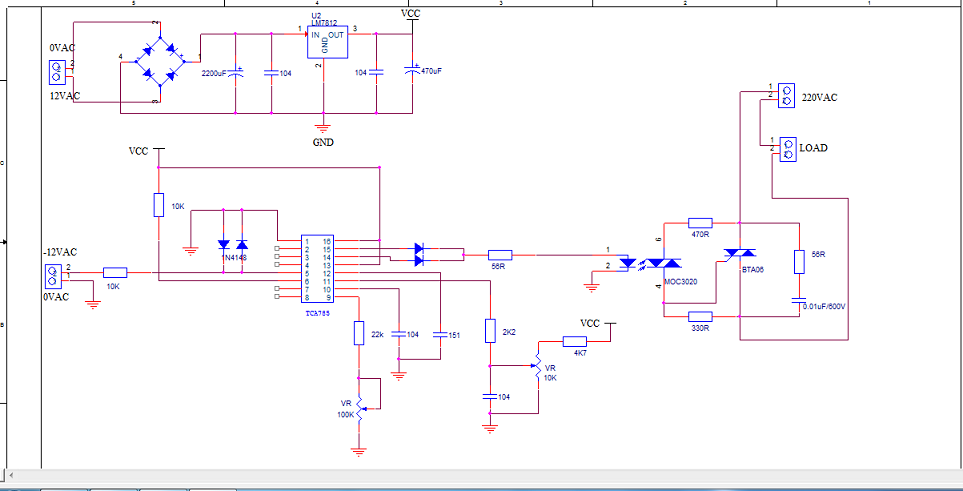This screenshot has width=963, height=491.
Task: Click the 330R resistor symbol
Action: tap(700, 316)
